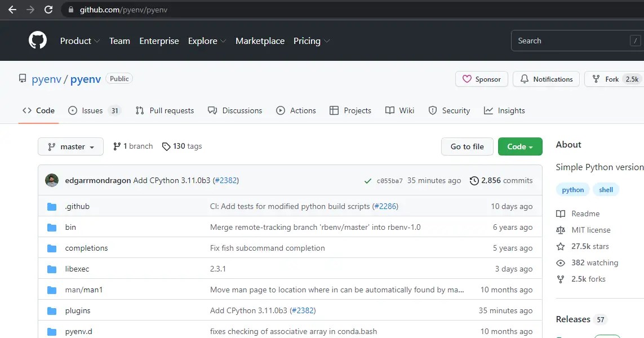The height and width of the screenshot is (338, 644).
Task: Click the browser address bar URL
Action: point(123,10)
